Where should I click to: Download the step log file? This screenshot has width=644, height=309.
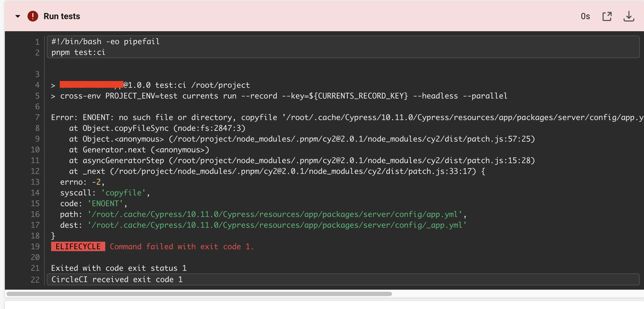tap(629, 16)
